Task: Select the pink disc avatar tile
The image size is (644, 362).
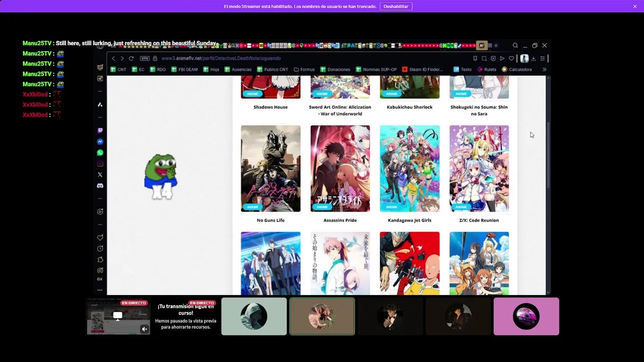Action: click(526, 316)
